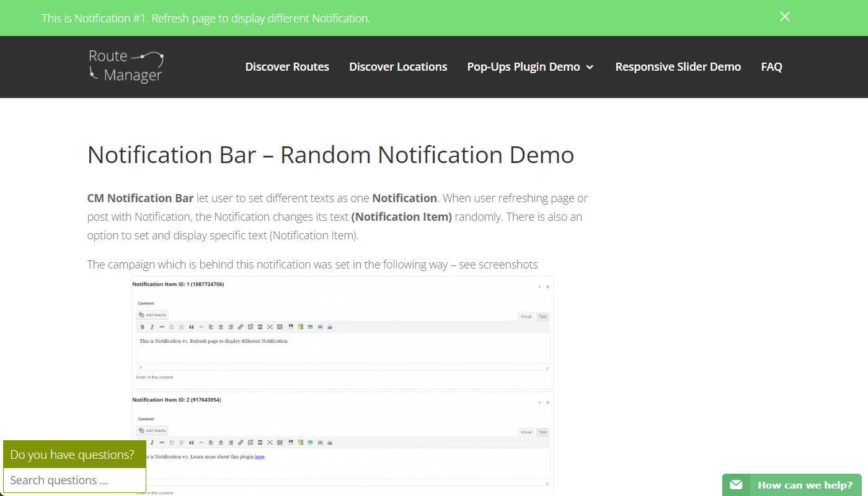The image size is (868, 496).
Task: Click Insert link icon in Item ID: 2 editor
Action: [x=241, y=442]
